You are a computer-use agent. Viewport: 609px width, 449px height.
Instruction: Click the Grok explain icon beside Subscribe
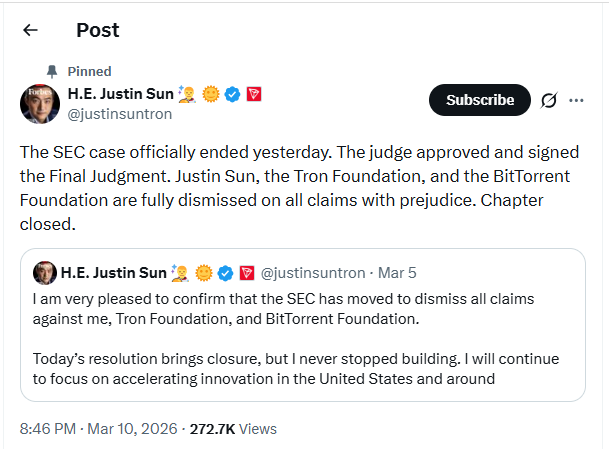(x=548, y=100)
